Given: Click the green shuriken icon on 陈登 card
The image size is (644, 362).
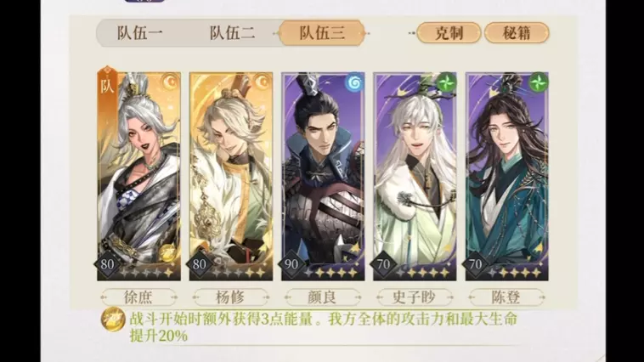Looking at the screenshot, I should pos(538,82).
